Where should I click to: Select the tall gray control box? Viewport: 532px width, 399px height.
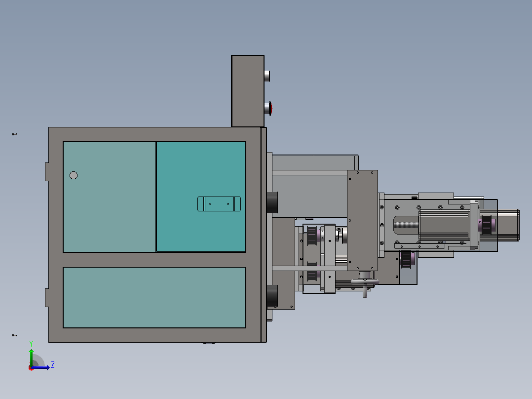(248, 91)
